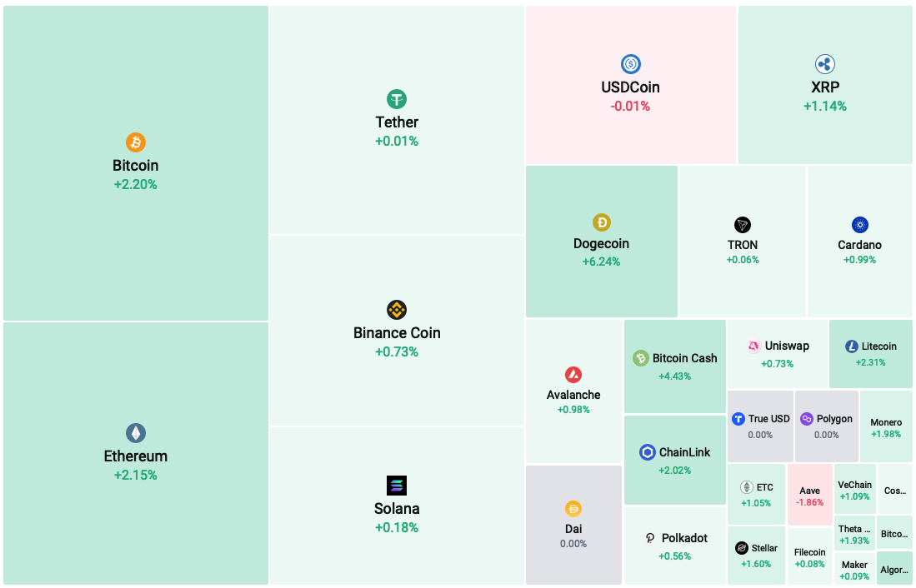Viewport: 916px width, 588px height.
Task: Open the Uniswap tile
Action: click(778, 354)
